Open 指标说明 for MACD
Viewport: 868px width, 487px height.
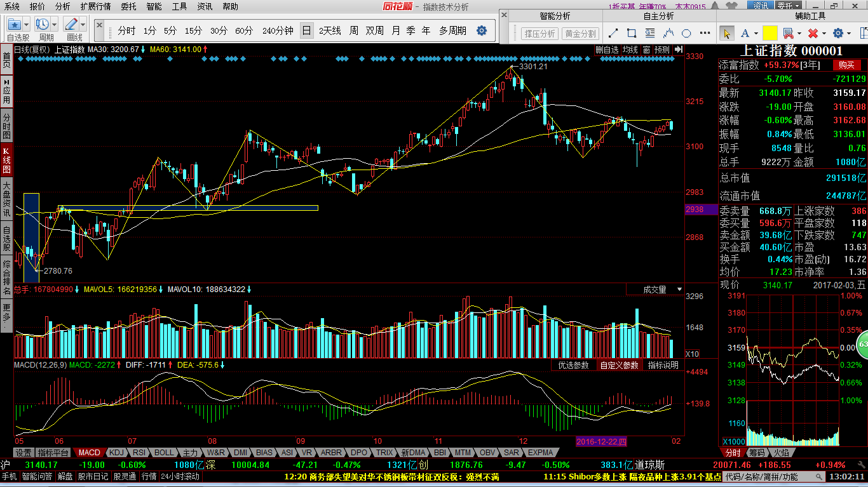[663, 365]
